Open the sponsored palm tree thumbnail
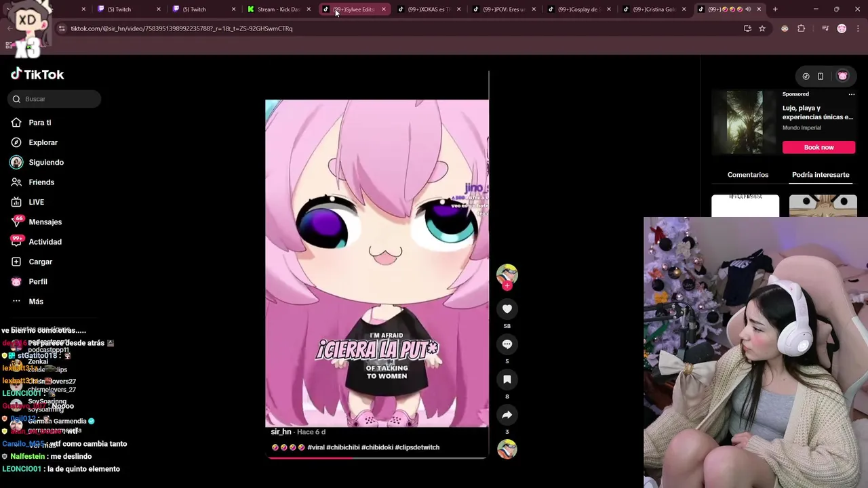868x488 pixels. point(745,122)
